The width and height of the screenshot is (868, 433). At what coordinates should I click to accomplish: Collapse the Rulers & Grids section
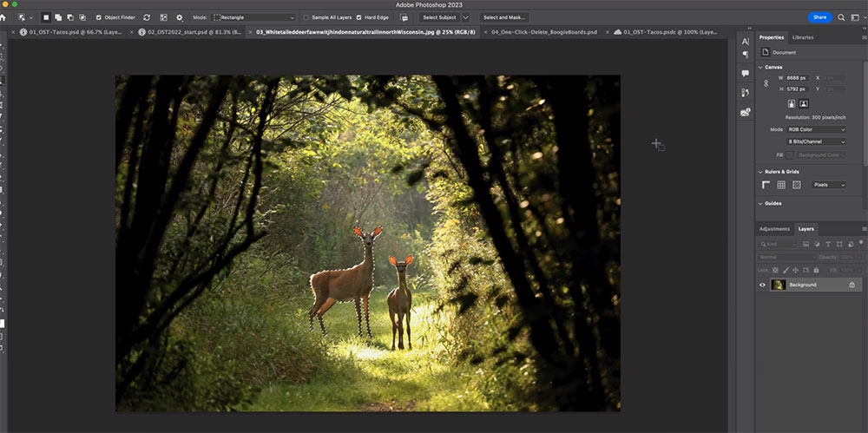pos(761,172)
